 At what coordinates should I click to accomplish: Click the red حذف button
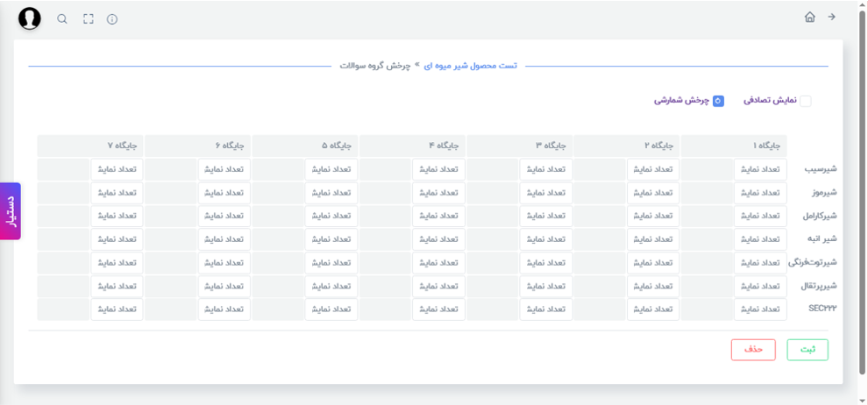[753, 351]
